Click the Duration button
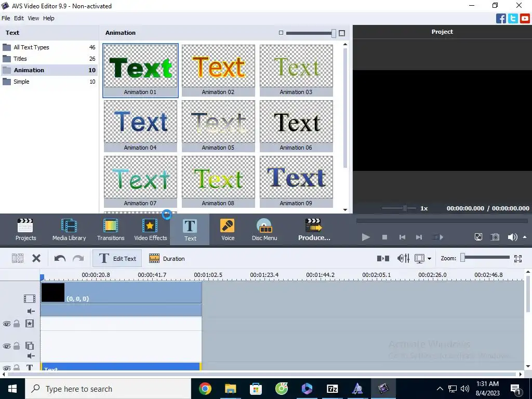The image size is (532, 399). [167, 259]
